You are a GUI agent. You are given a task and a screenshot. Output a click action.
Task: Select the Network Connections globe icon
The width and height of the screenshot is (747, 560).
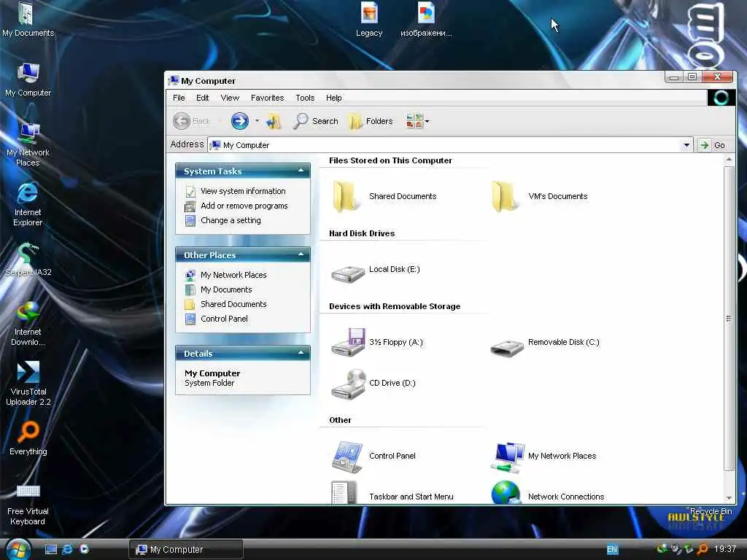click(506, 492)
